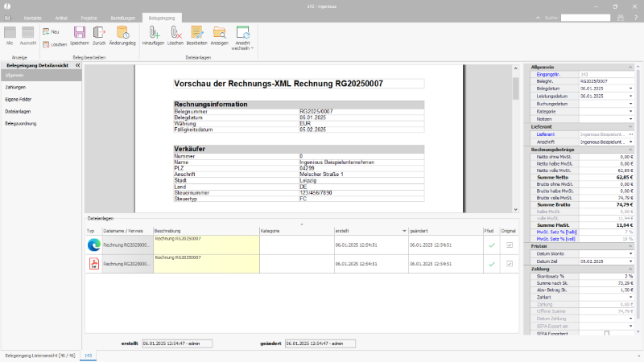
Task: Click the Pfad check mark in PDF row
Action: [492, 264]
